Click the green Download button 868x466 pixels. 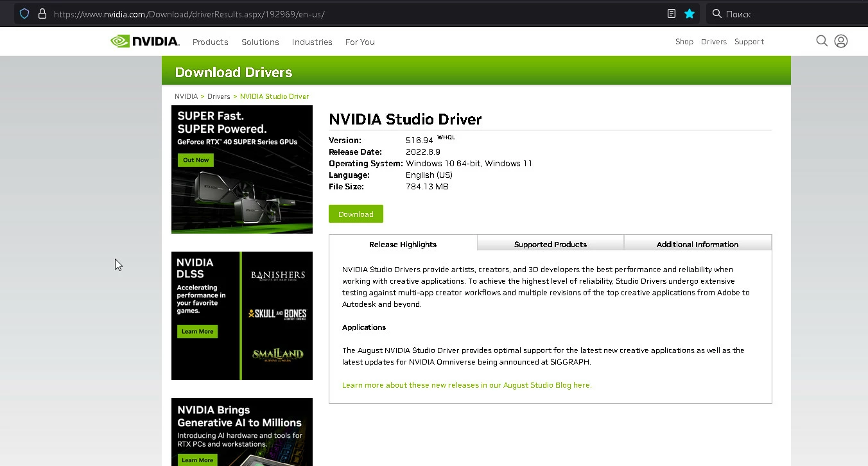[x=356, y=214]
